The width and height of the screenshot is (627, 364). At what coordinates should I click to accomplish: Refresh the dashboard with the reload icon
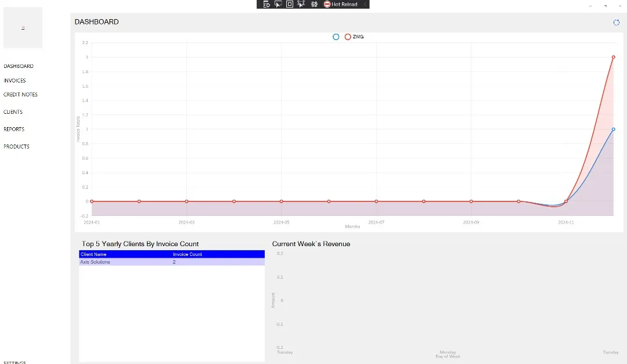(616, 23)
